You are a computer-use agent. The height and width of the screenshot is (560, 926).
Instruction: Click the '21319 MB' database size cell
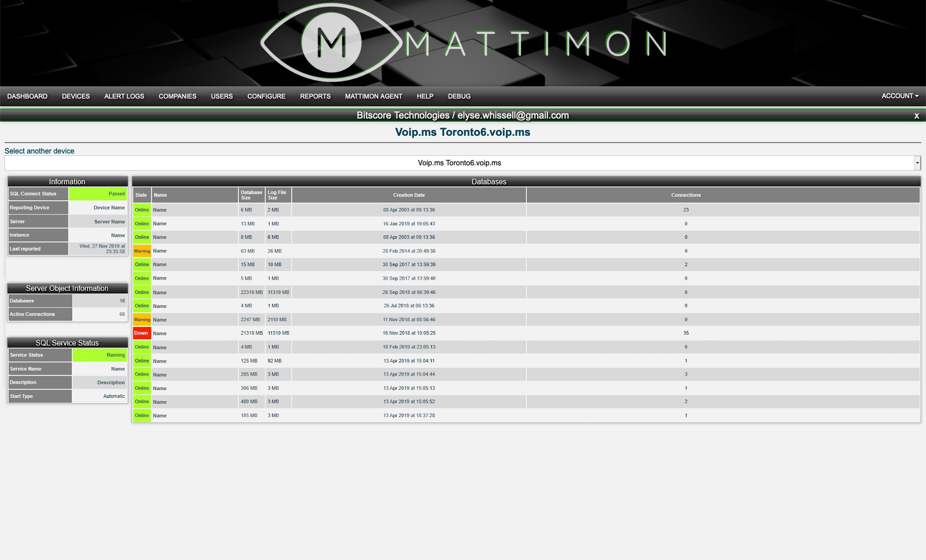pyautogui.click(x=252, y=333)
